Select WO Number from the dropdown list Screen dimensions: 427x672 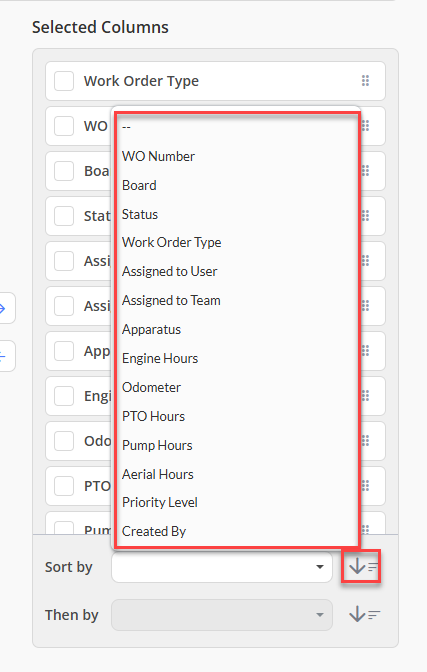pyautogui.click(x=158, y=156)
